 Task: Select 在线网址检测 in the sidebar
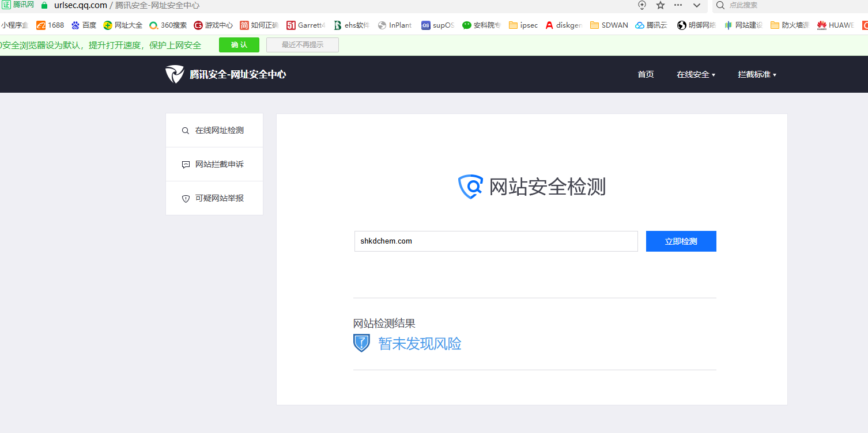tap(214, 130)
